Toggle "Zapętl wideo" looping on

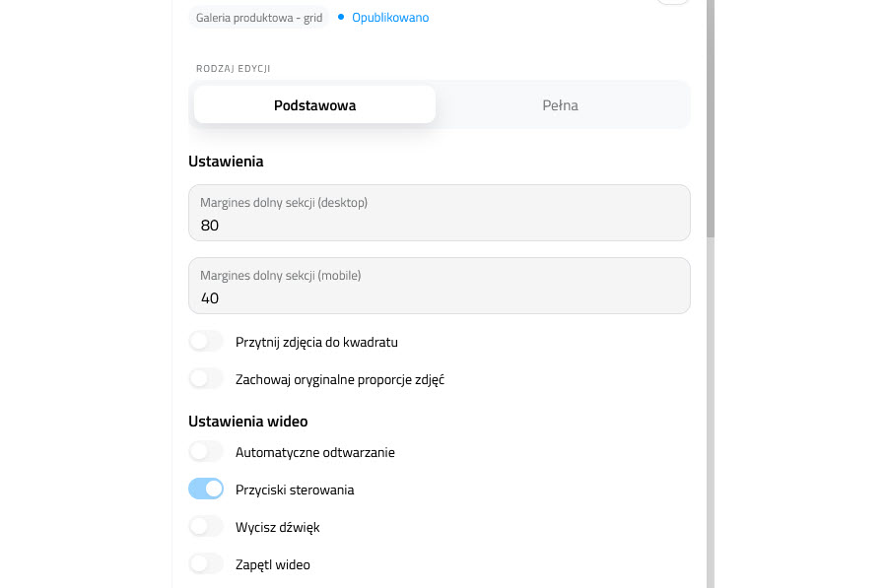[205, 563]
